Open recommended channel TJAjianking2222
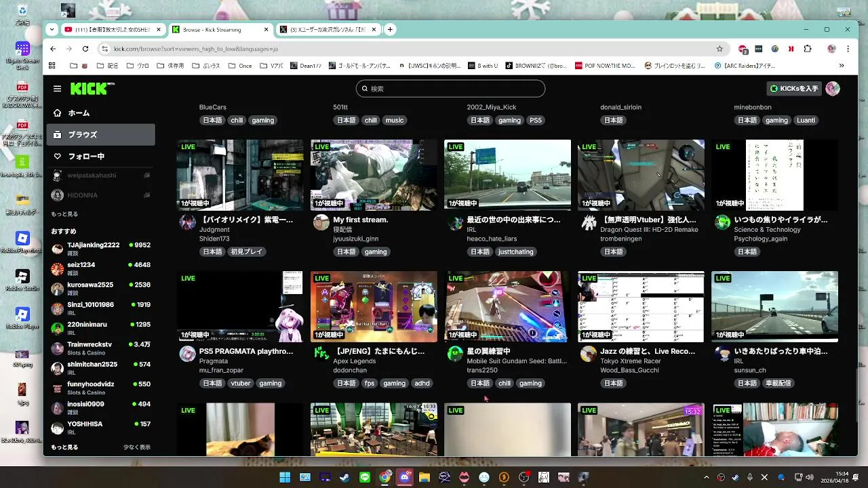The height and width of the screenshot is (488, 868). 100,249
